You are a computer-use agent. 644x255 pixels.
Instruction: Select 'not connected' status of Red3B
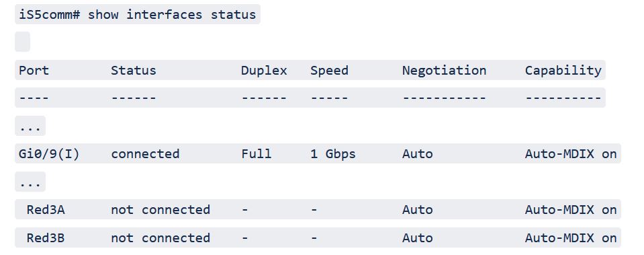tap(160, 238)
